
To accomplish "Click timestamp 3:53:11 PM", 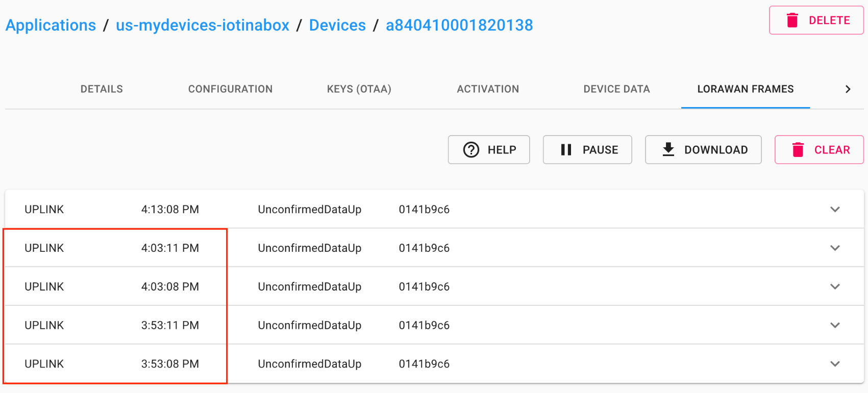I will (170, 325).
